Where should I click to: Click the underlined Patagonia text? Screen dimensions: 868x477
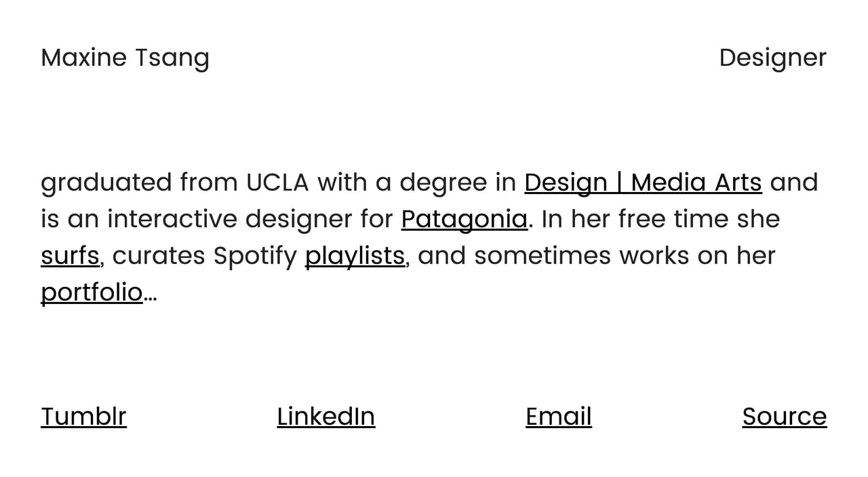464,218
